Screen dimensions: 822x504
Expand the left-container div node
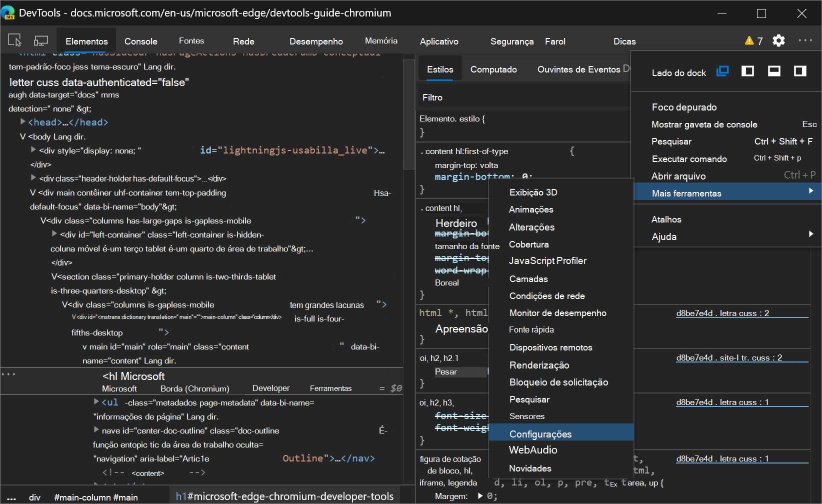[x=54, y=233]
